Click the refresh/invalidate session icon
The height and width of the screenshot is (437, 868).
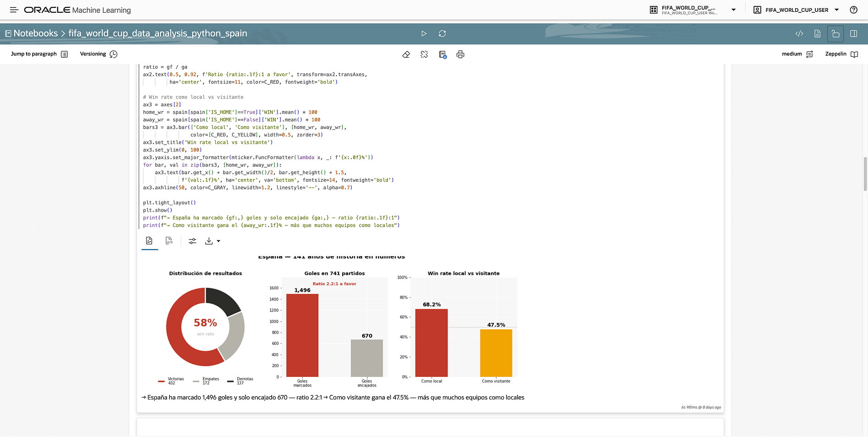click(x=442, y=33)
